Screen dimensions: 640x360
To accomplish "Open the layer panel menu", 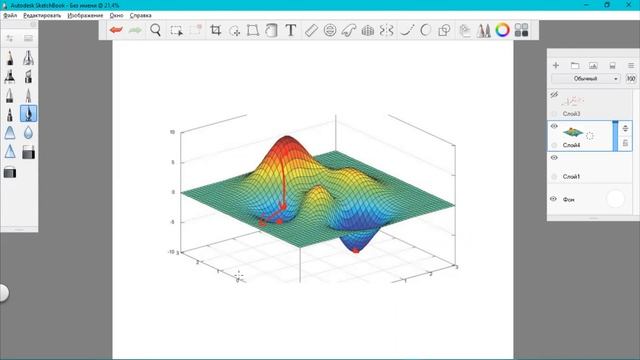I will point(631,65).
